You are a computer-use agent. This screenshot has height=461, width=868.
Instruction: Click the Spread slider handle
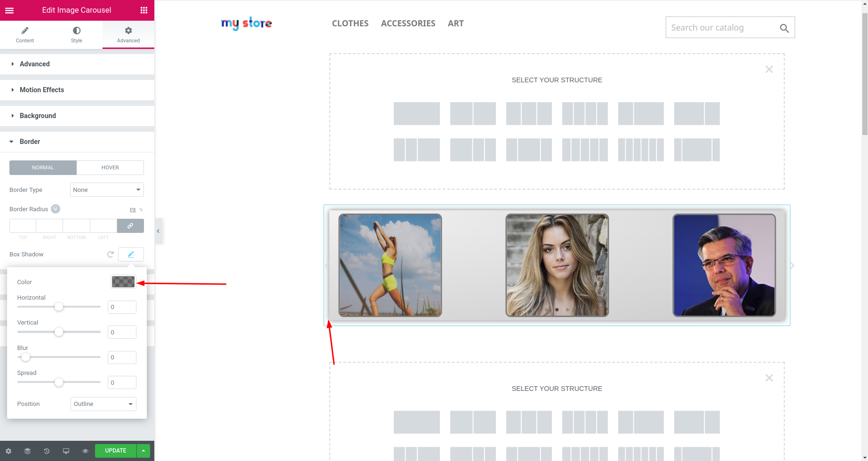coord(59,382)
